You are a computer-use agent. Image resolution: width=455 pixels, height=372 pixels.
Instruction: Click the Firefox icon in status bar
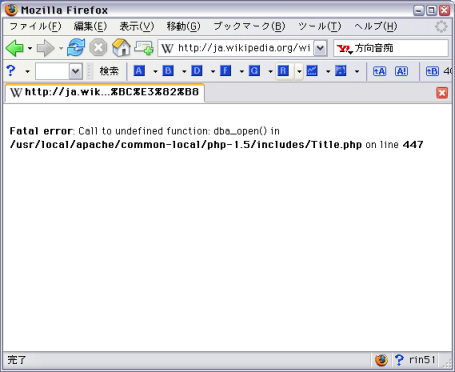pyautogui.click(x=381, y=360)
